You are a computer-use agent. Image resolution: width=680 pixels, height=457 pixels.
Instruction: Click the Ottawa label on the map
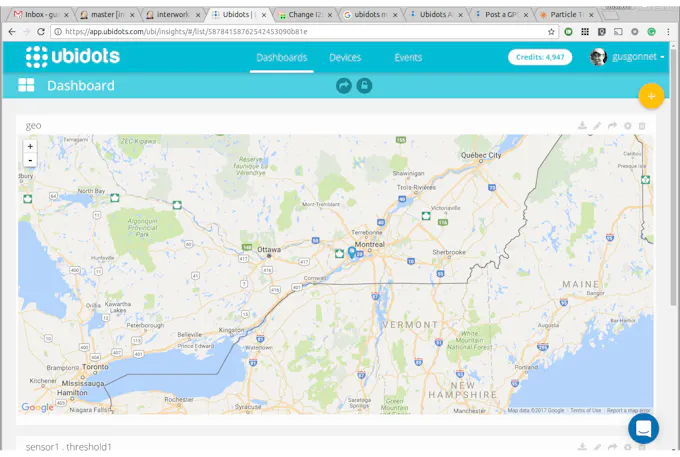coord(269,249)
